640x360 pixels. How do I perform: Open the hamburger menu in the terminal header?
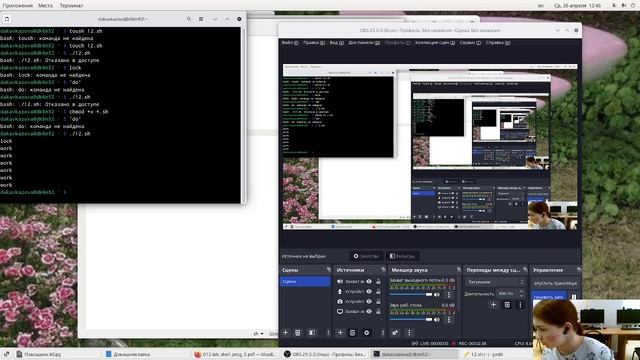[x=201, y=19]
